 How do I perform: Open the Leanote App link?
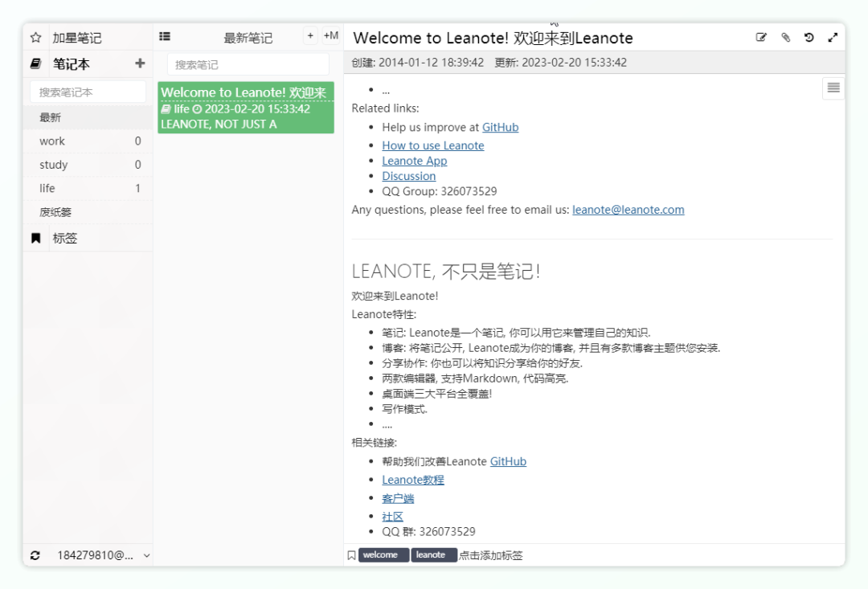click(x=415, y=161)
